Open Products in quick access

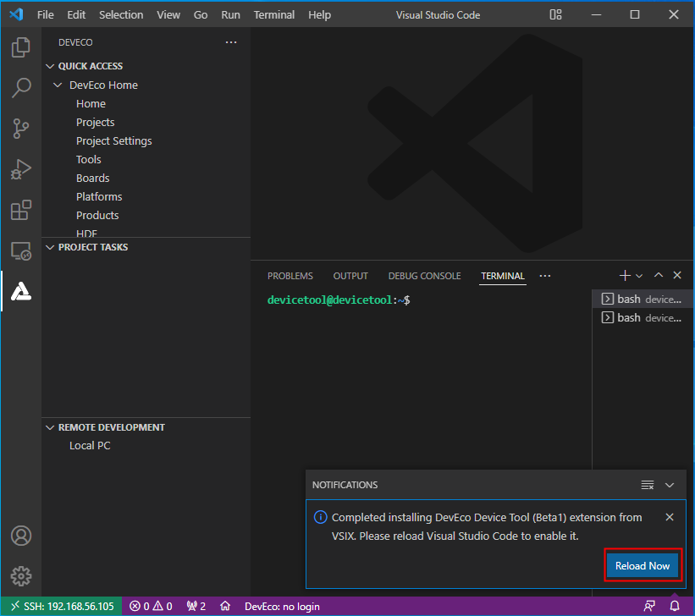click(97, 215)
